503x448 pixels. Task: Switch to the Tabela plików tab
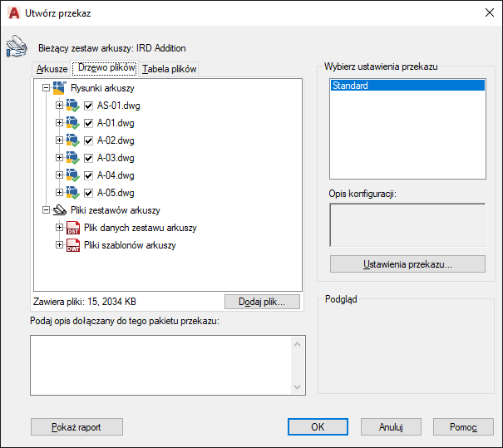170,69
